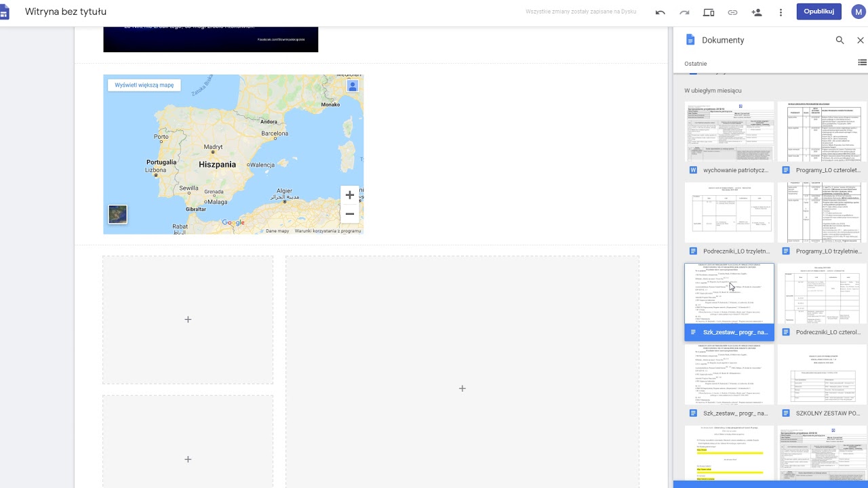
Task: Click Wyświetl większą mapę on map
Action: point(144,85)
